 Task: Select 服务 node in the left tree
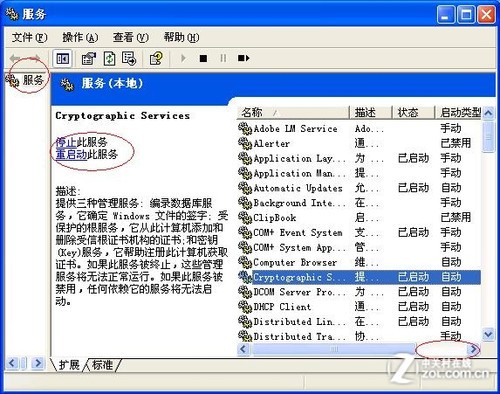[33, 80]
